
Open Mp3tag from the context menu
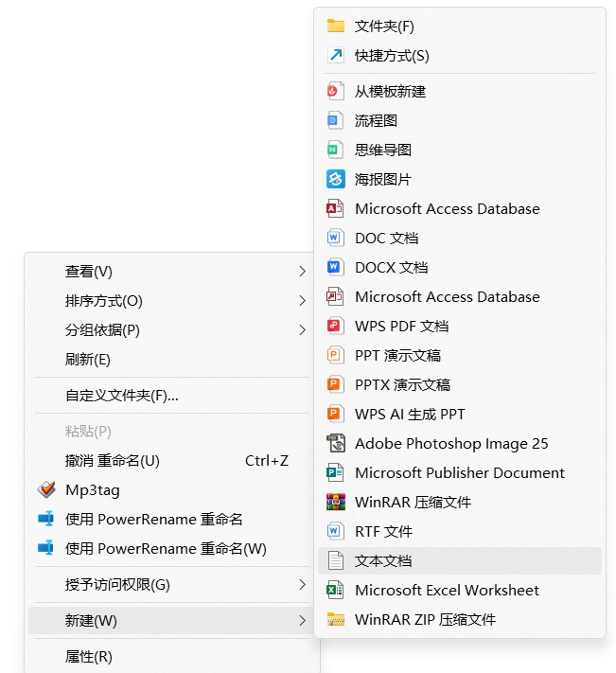[170, 489]
